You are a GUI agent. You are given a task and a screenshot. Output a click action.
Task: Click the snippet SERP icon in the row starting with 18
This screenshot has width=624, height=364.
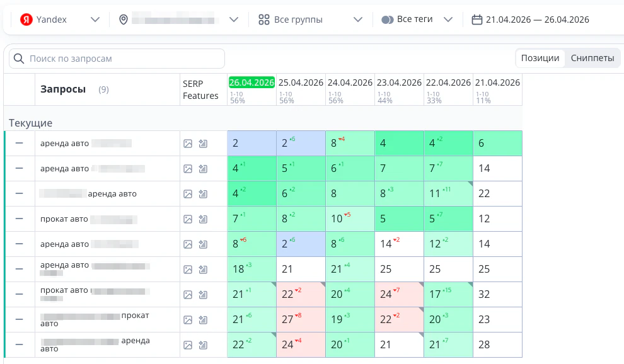[x=203, y=270]
